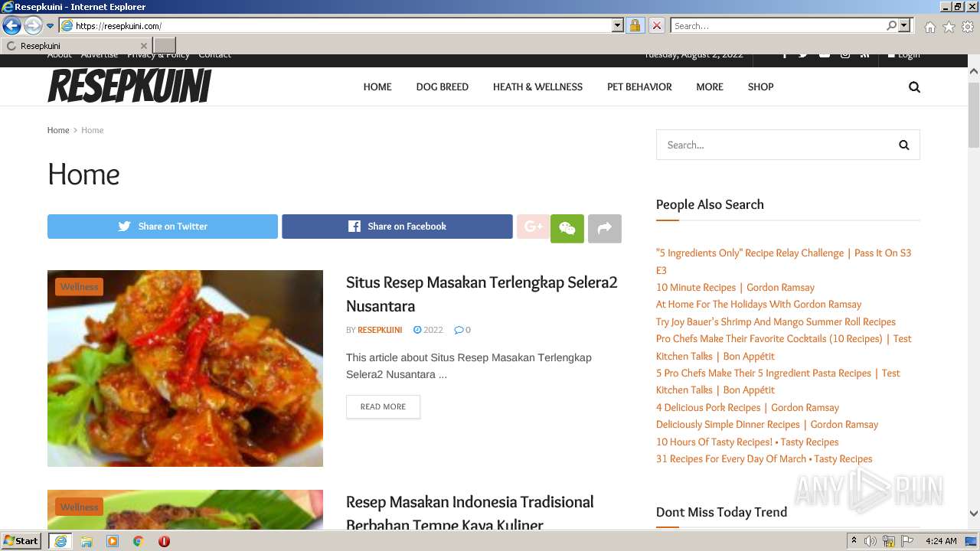Open the Chrome taskbar icon
980x551 pixels.
(139, 541)
